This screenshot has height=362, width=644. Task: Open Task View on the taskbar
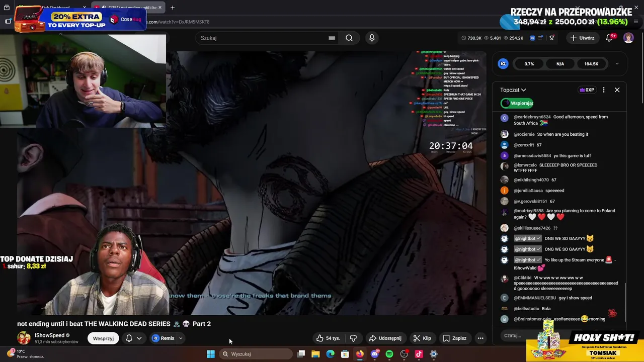coord(301,354)
